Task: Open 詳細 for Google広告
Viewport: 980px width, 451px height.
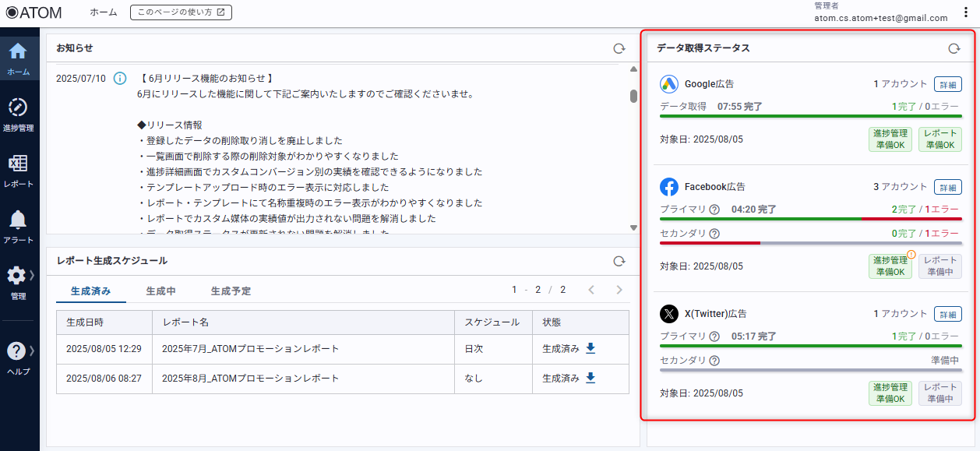Action: point(947,84)
